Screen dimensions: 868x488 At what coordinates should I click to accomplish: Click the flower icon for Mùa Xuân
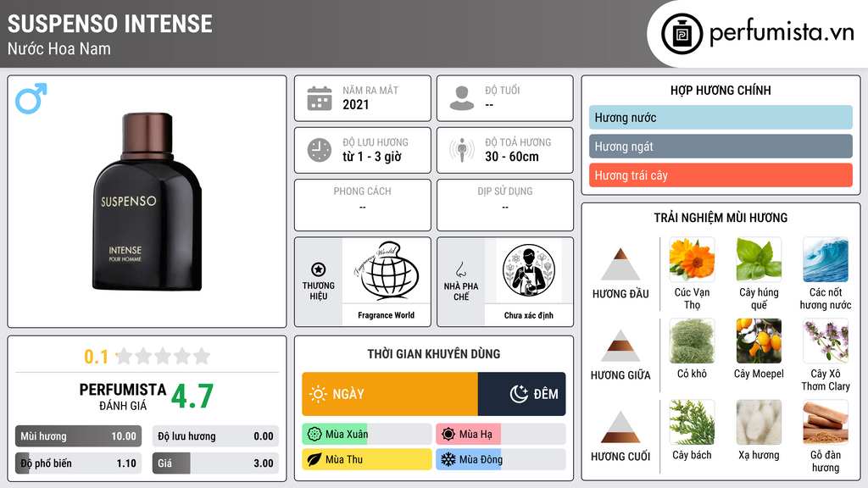click(314, 435)
